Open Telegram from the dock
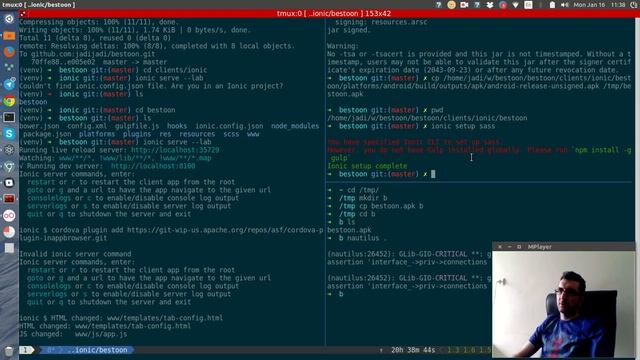This screenshot has height=360, width=640. pos(9,84)
